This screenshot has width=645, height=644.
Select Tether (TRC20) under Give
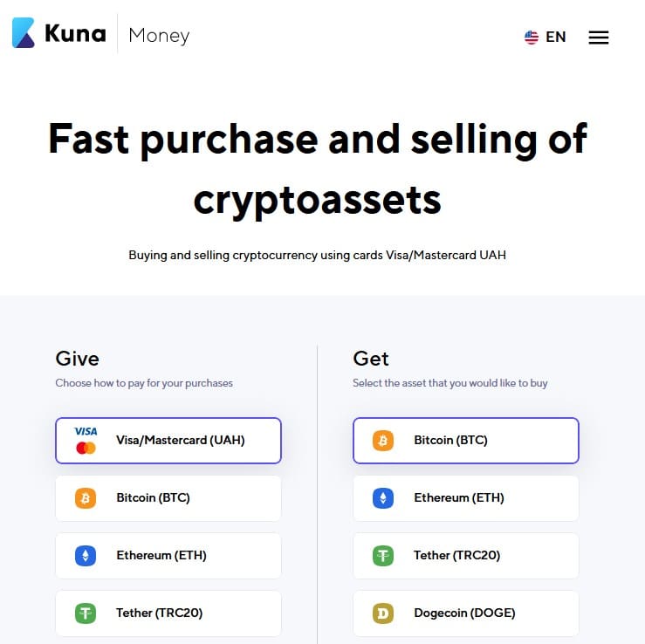click(x=168, y=613)
